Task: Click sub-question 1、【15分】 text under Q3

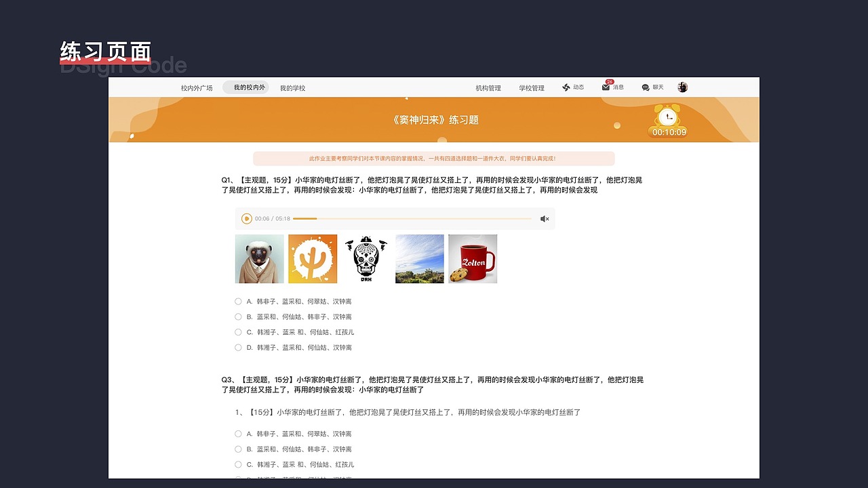Action: click(408, 412)
